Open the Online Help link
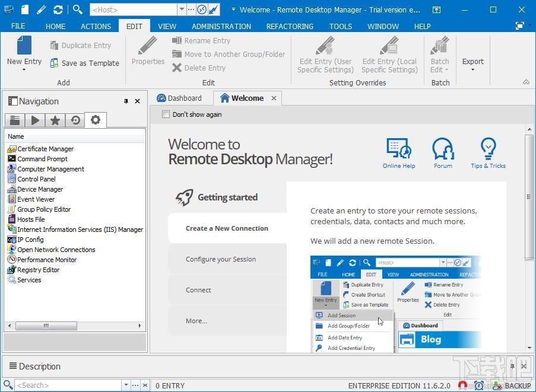This screenshot has height=392, width=536. pyautogui.click(x=399, y=152)
